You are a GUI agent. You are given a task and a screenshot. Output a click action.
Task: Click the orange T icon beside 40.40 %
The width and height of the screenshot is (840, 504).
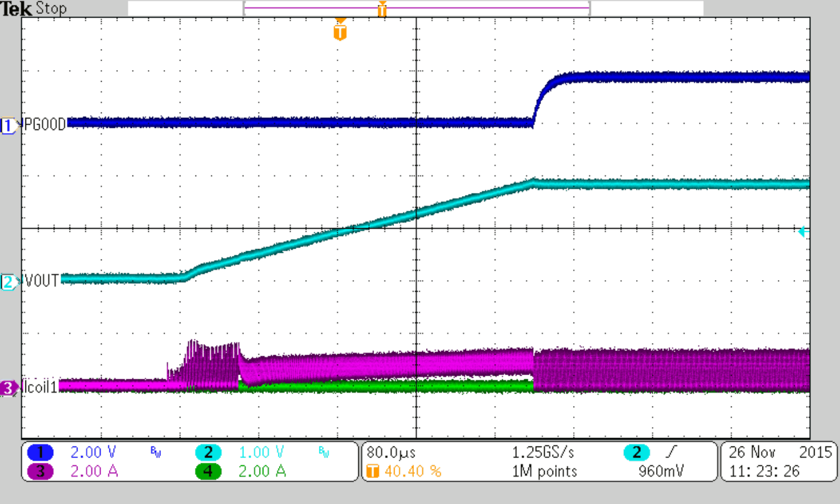pyautogui.click(x=373, y=471)
